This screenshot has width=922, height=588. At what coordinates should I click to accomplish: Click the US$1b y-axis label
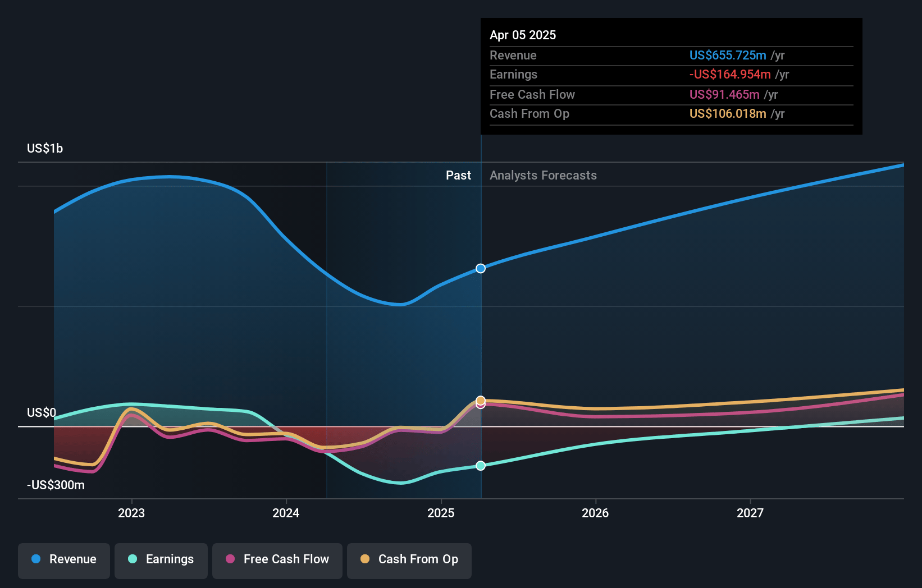(45, 148)
